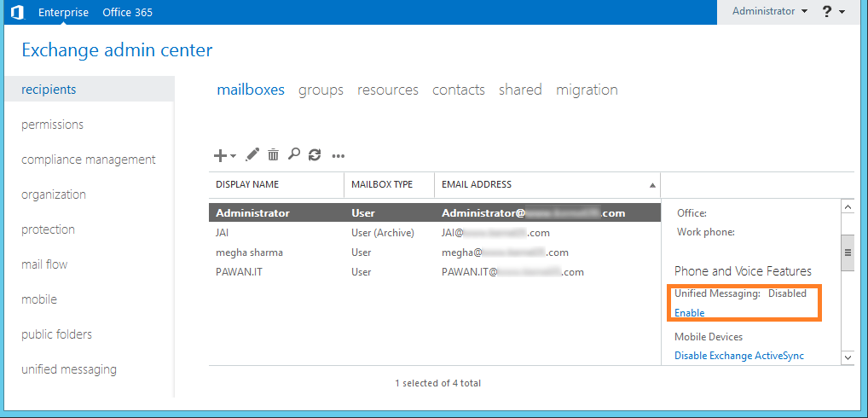Open compliance management in the sidebar
Image resolution: width=868 pixels, height=418 pixels.
pyautogui.click(x=89, y=160)
